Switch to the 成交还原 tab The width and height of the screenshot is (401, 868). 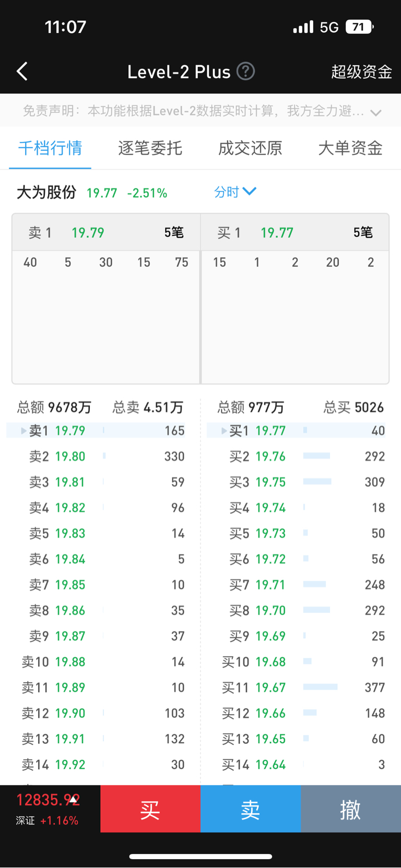[250, 148]
